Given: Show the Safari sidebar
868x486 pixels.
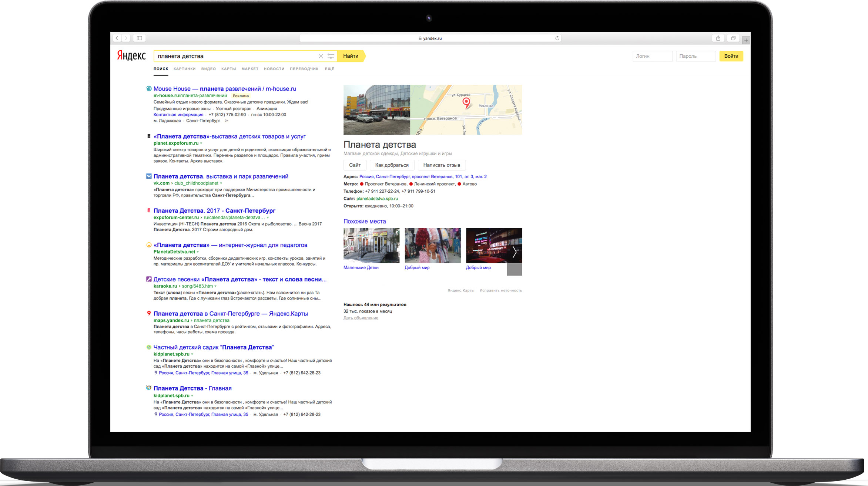Looking at the screenshot, I should tap(140, 38).
